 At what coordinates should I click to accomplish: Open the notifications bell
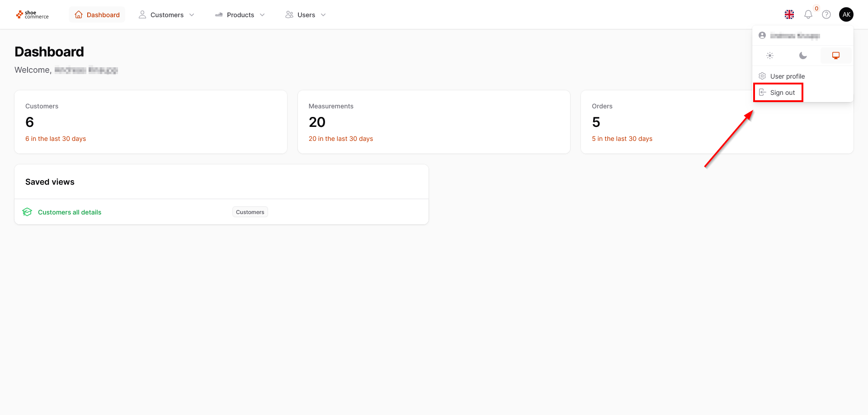click(808, 14)
